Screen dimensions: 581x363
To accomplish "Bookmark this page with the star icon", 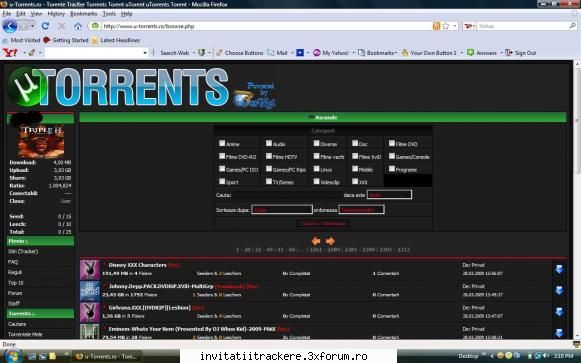I will pos(446,26).
